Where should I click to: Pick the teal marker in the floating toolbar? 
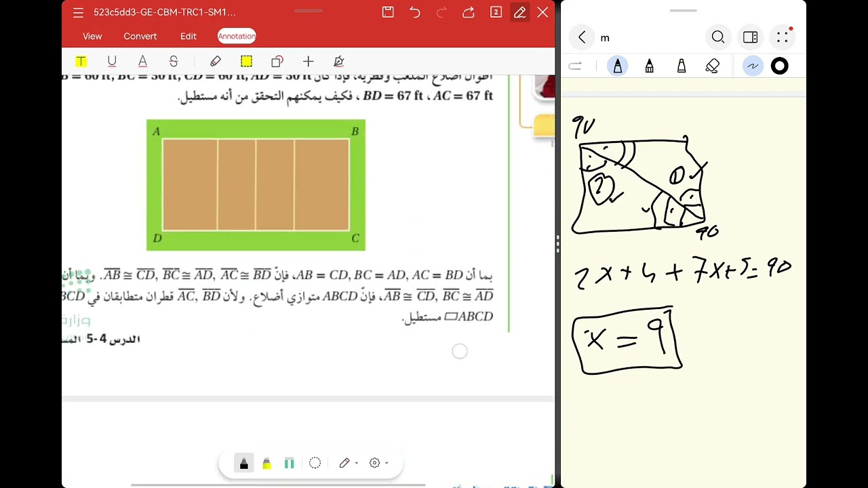(290, 463)
